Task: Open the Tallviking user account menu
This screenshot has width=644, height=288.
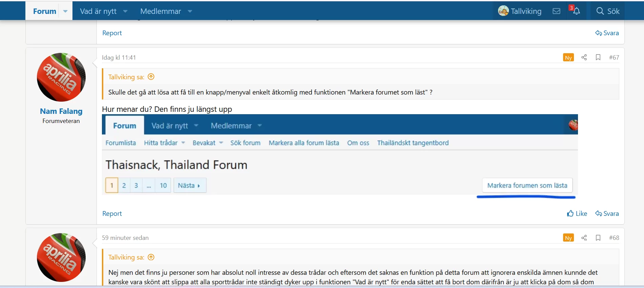Action: point(520,11)
